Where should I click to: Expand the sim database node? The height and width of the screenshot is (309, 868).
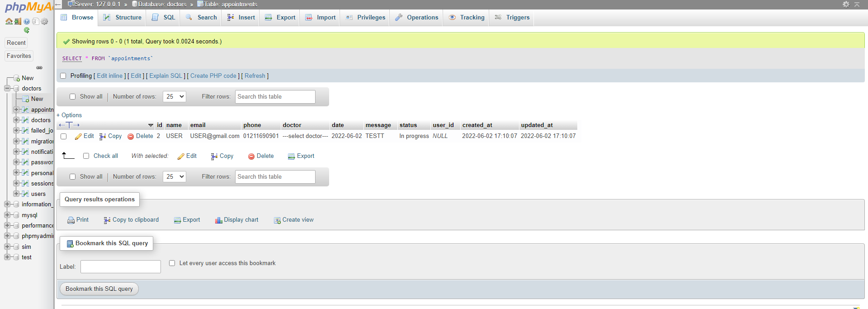coord(7,247)
